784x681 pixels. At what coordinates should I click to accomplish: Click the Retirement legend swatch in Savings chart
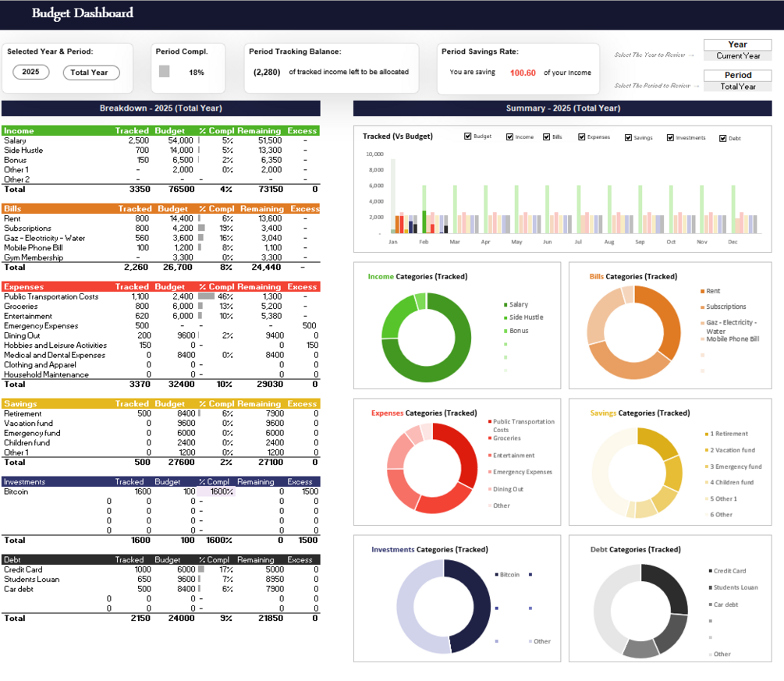[x=707, y=434]
